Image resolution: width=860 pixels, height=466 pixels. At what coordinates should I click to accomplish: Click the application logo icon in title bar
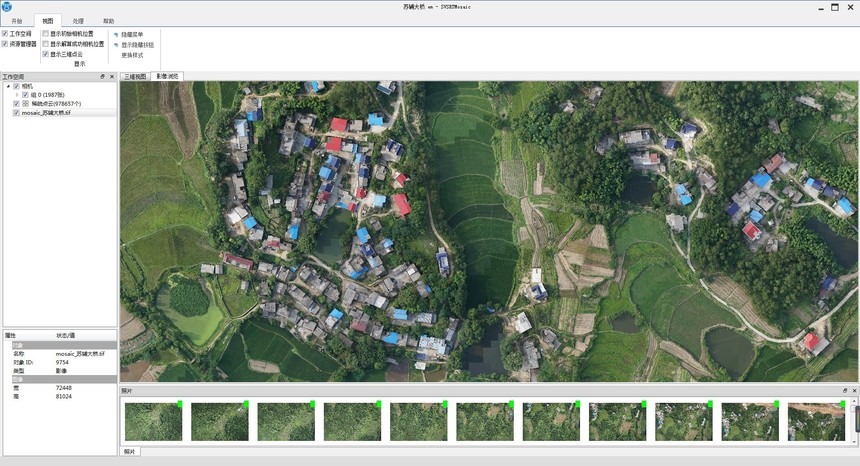click(7, 7)
